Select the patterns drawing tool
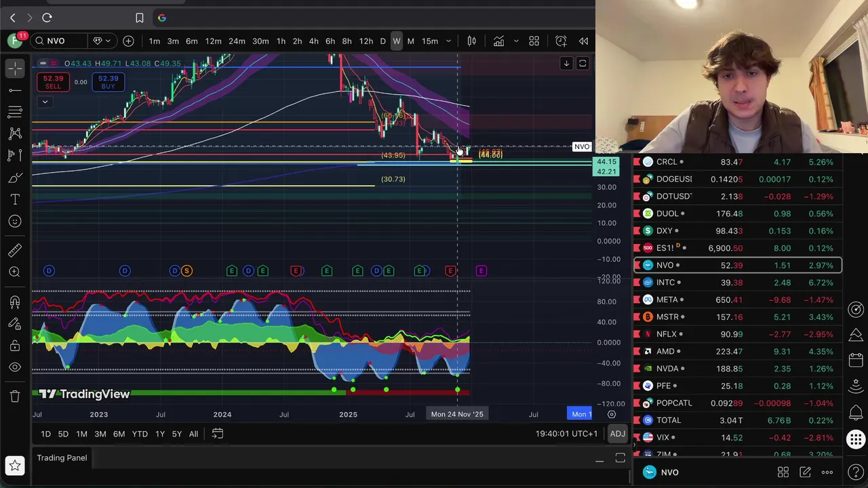This screenshot has width=868, height=488. click(x=15, y=134)
